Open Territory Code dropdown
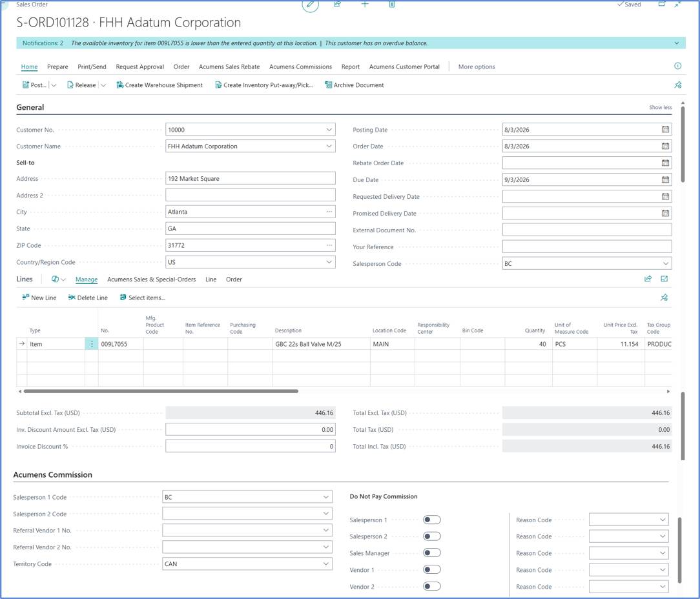 326,563
